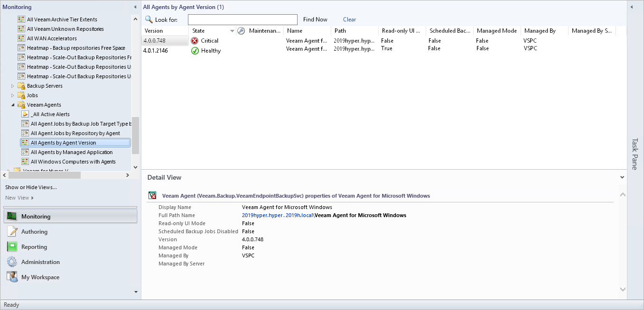Click the Clear search link
Image resolution: width=644 pixels, height=310 pixels.
pyautogui.click(x=349, y=19)
